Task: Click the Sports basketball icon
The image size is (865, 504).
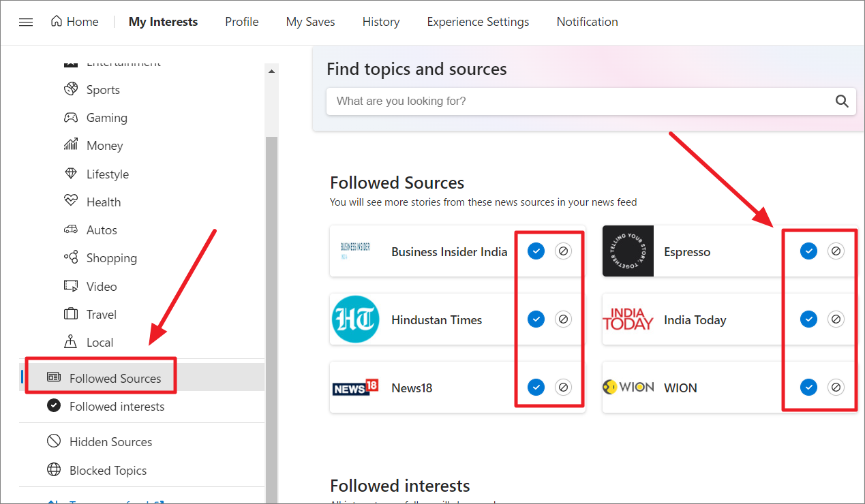Action: (71, 89)
